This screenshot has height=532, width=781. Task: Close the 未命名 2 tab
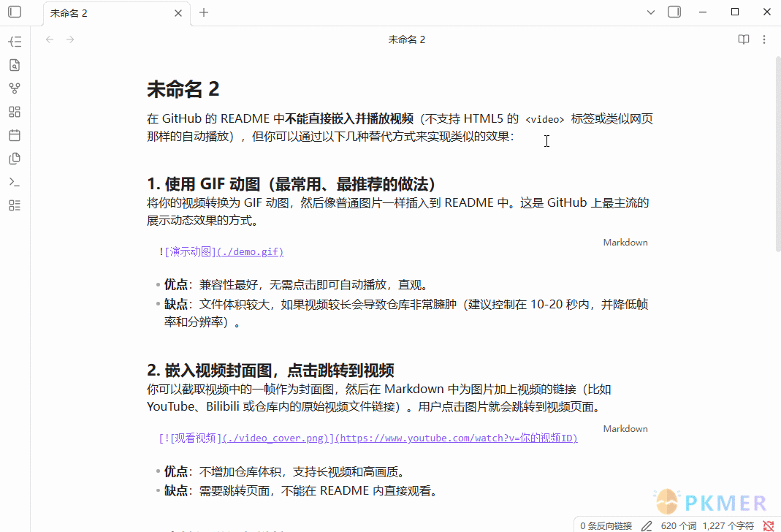[x=178, y=13]
